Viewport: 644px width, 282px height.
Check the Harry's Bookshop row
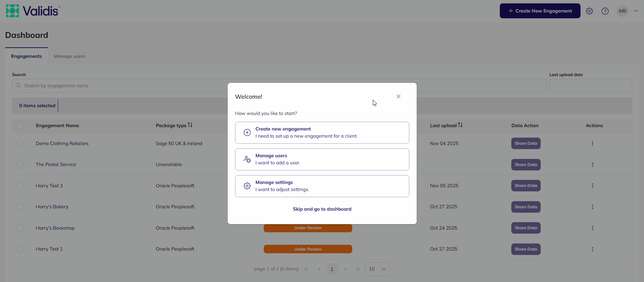click(x=21, y=228)
